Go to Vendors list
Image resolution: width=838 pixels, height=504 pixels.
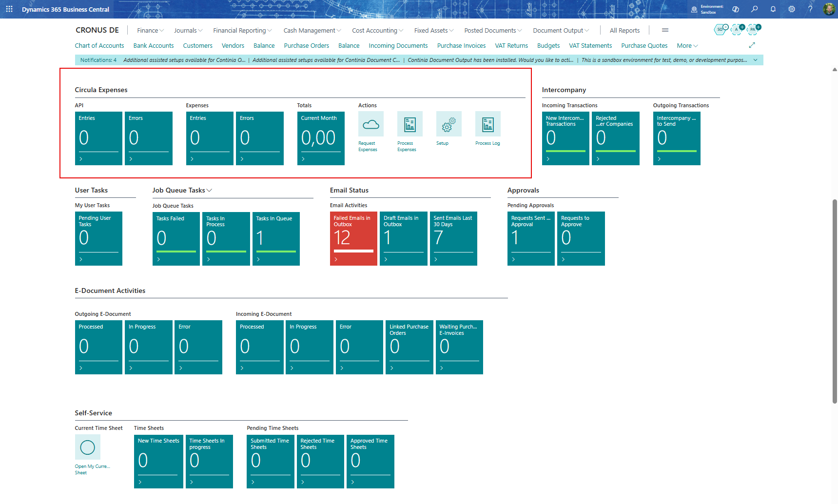point(233,46)
